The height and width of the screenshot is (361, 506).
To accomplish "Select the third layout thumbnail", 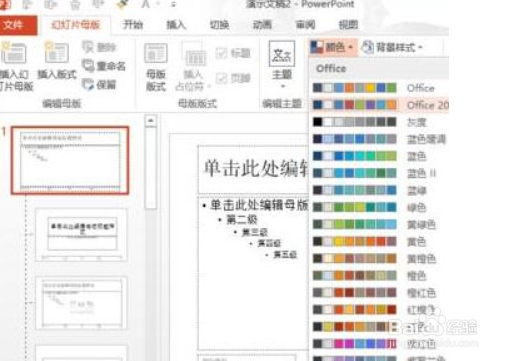I will point(81,303).
